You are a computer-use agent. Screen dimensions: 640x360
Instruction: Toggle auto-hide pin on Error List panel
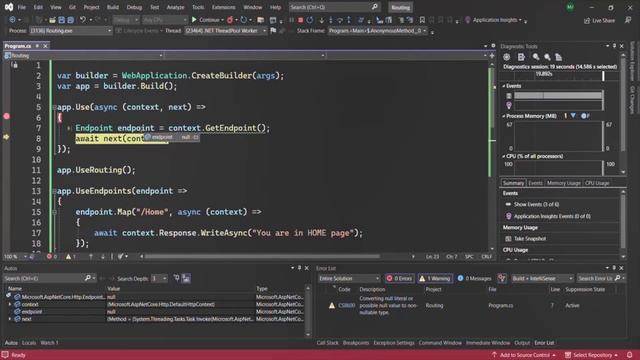click(x=614, y=268)
